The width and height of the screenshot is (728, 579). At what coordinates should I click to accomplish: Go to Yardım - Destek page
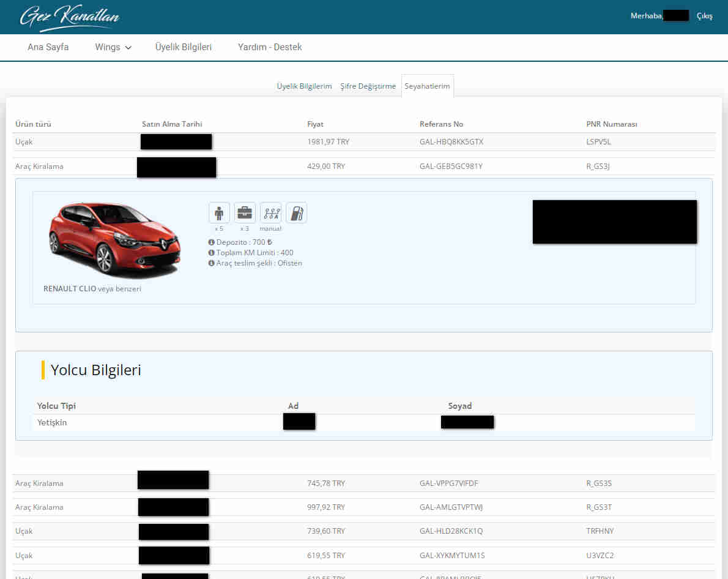click(270, 47)
